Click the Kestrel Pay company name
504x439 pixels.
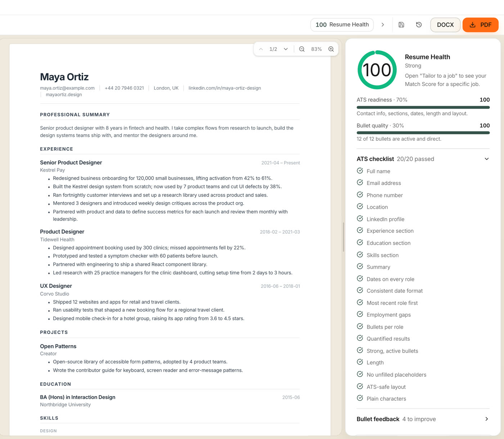click(53, 170)
